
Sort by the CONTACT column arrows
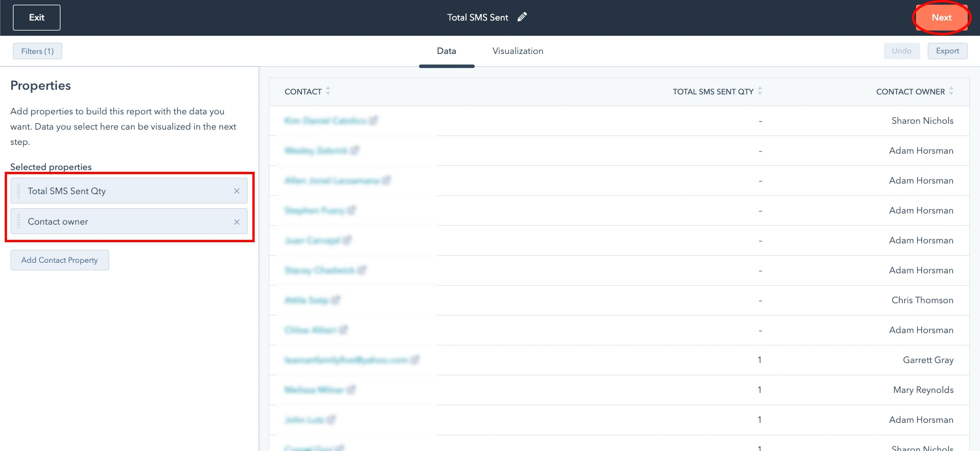[328, 91]
